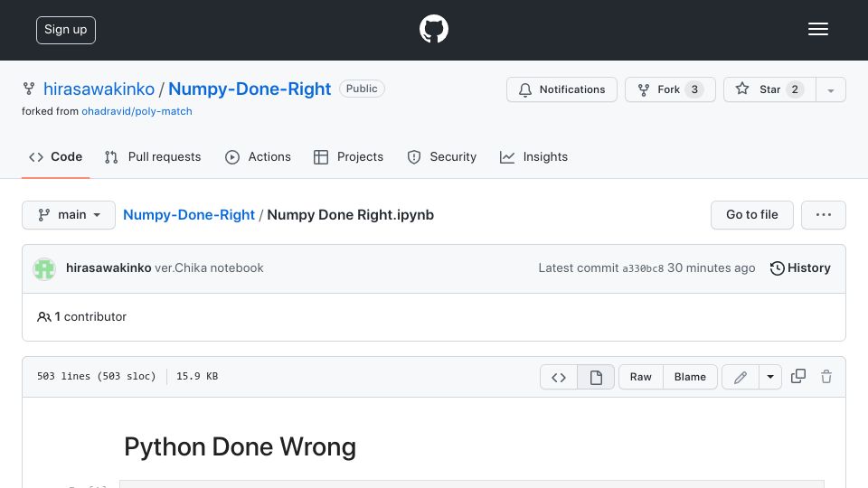The height and width of the screenshot is (488, 868).
Task: Display the source blob code view
Action: (559, 377)
